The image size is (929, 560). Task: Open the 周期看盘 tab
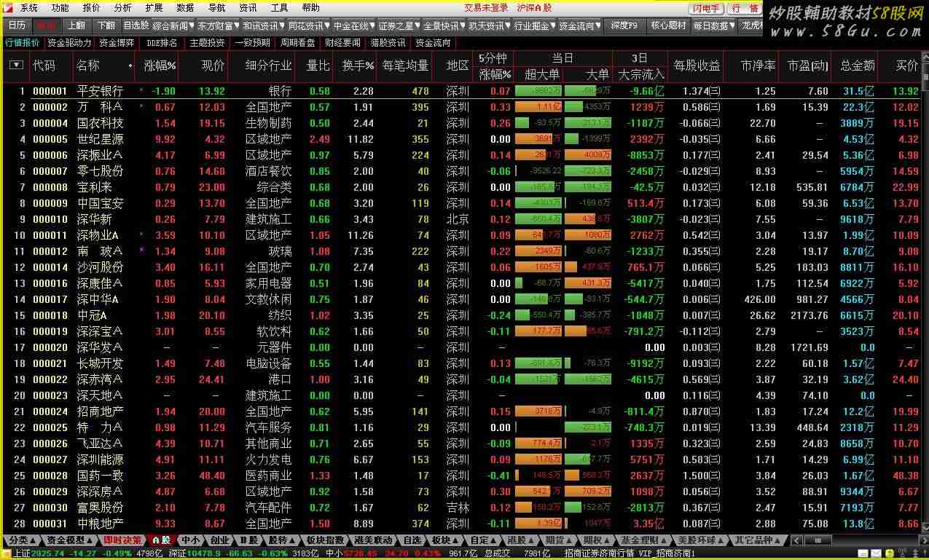298,43
